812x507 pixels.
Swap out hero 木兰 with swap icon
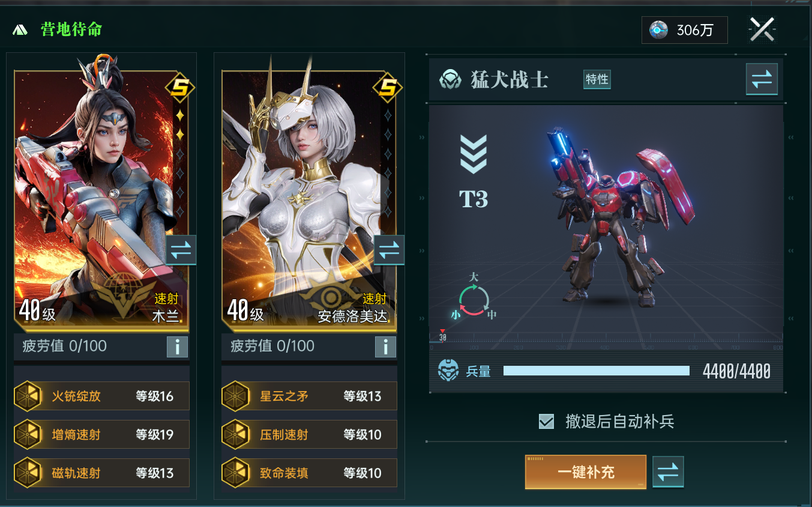click(180, 250)
